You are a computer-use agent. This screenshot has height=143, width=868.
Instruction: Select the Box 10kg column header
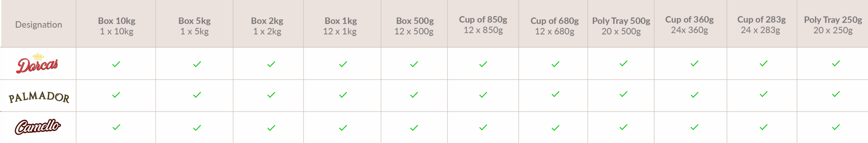pyautogui.click(x=117, y=26)
